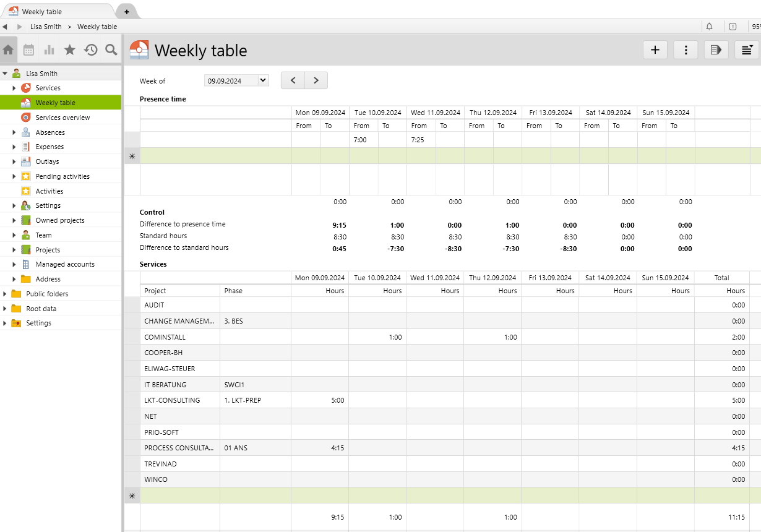Open the Week of date dropdown

pyautogui.click(x=263, y=80)
